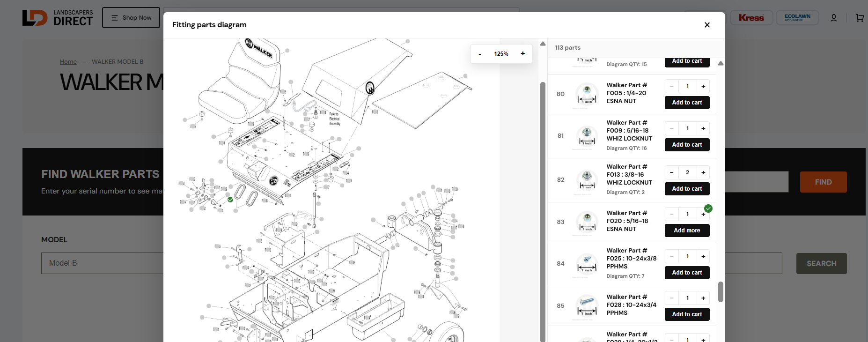
Task: Add F009 5/16-18 WHIZ LOCKNUT to cart
Action: (x=687, y=145)
